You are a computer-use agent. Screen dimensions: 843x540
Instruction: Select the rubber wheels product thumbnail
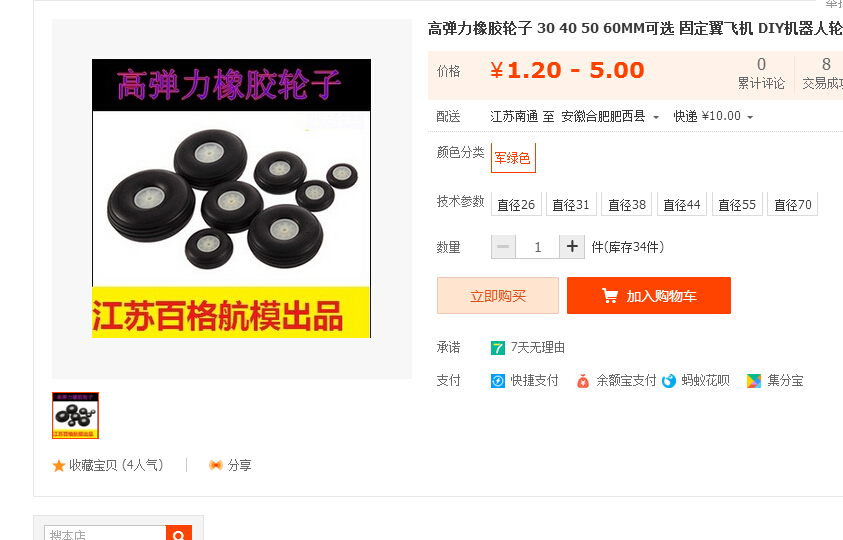[75, 415]
